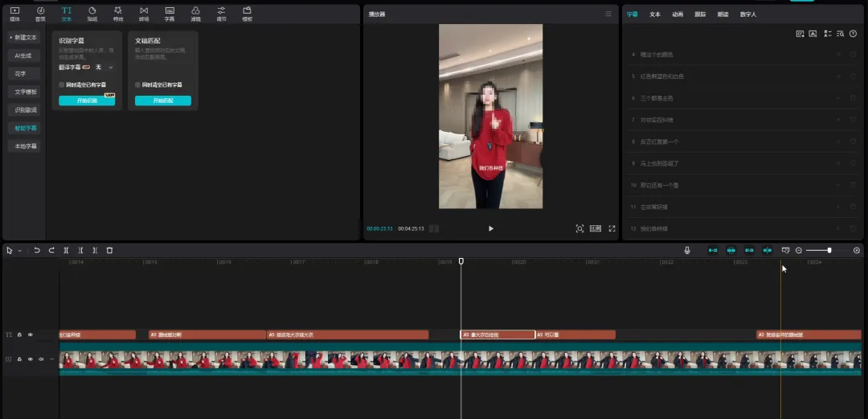Screen dimensions: 868x419
Task: Click the help question mark in subtitle panel
Action: pos(854,34)
